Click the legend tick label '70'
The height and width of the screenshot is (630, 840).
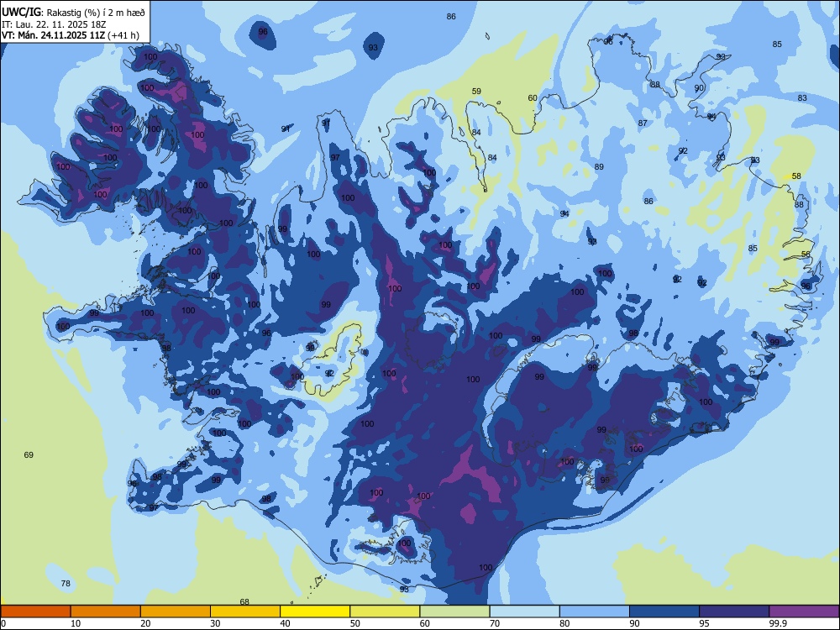coord(495,623)
